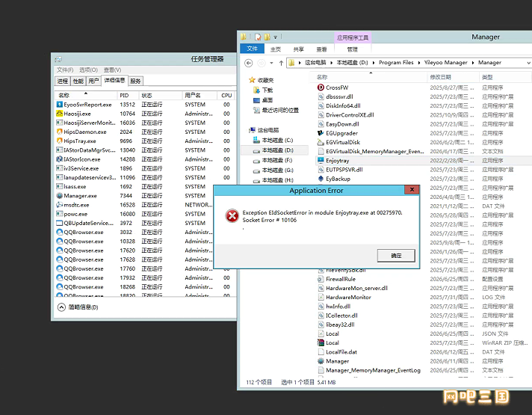Select 本地磁盘 (G:) in navigation pane

(x=277, y=170)
